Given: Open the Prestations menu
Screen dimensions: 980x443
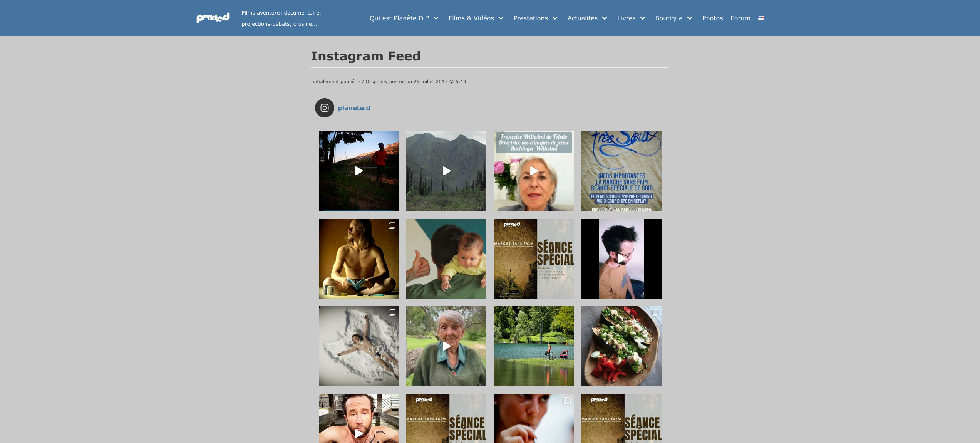Looking at the screenshot, I should coord(531,18).
